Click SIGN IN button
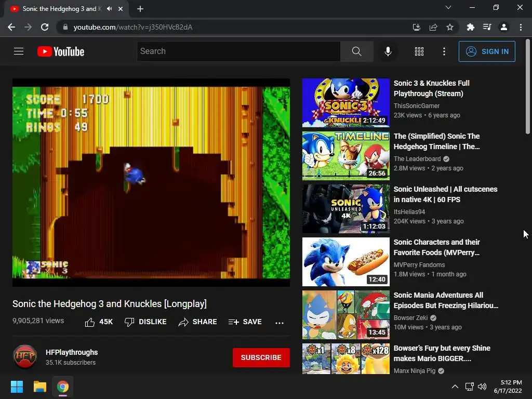Screen dimensions: 532x399 pos(487,51)
